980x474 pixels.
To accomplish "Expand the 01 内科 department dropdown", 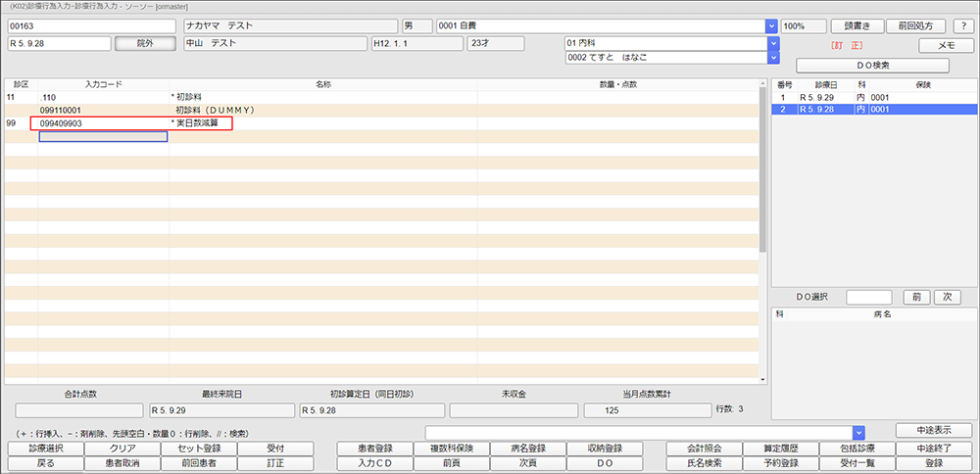I will 771,43.
